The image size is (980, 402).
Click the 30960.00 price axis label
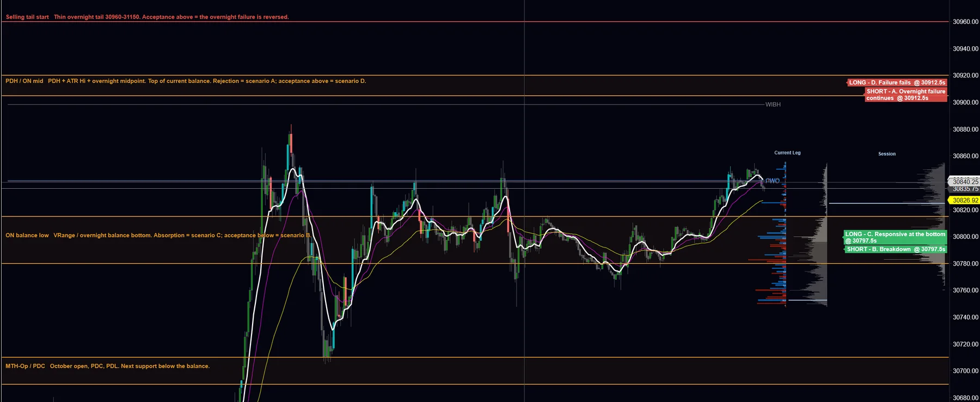point(965,22)
